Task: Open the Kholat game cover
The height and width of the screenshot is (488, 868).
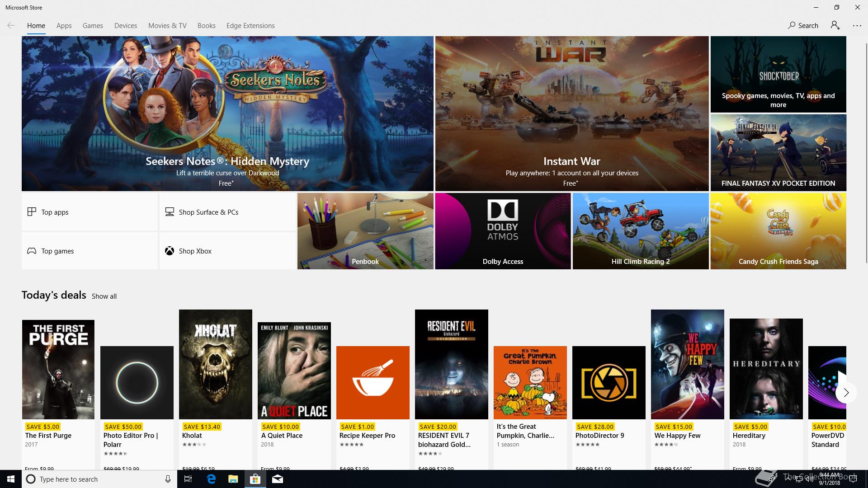Action: pos(216,364)
